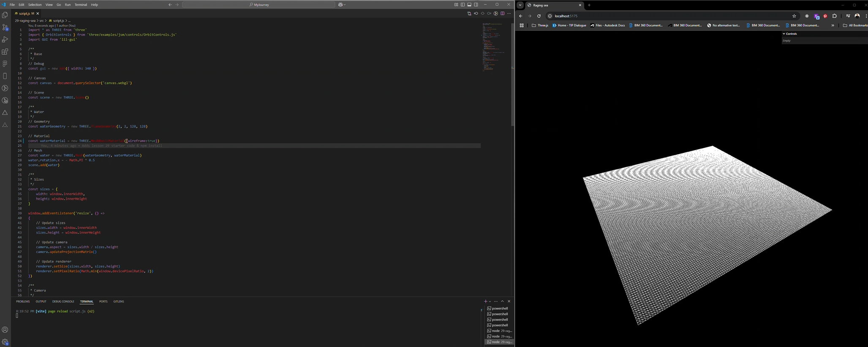Switch to the PROBLEMS tab
The height and width of the screenshot is (347, 868).
23,301
